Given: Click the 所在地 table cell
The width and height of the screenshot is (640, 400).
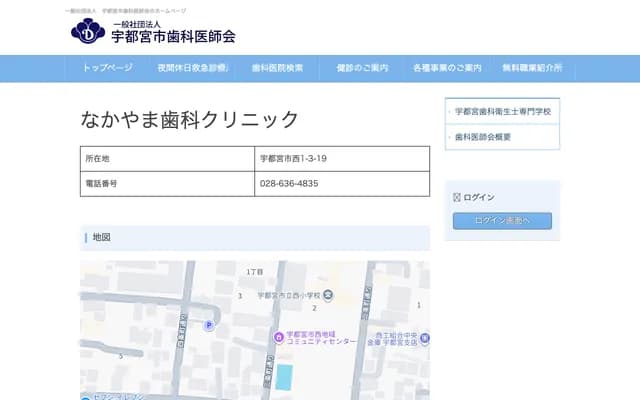Looking at the screenshot, I should pos(167,159).
